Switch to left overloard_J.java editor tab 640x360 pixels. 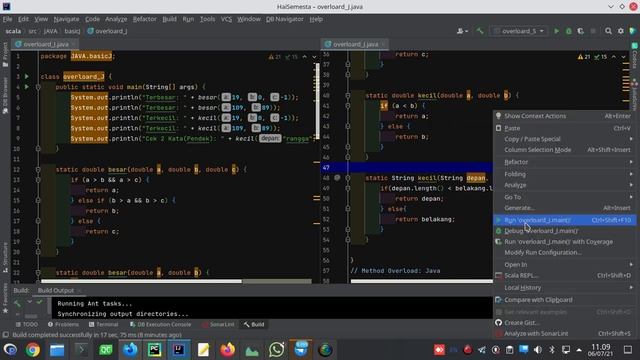45,44
